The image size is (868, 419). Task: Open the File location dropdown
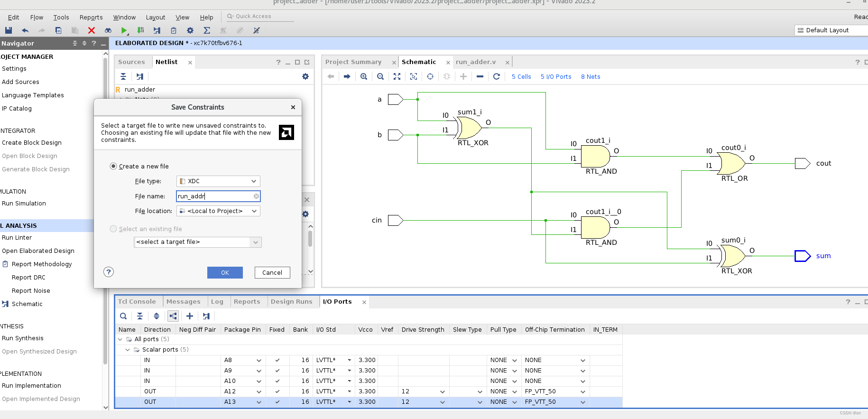coord(218,211)
